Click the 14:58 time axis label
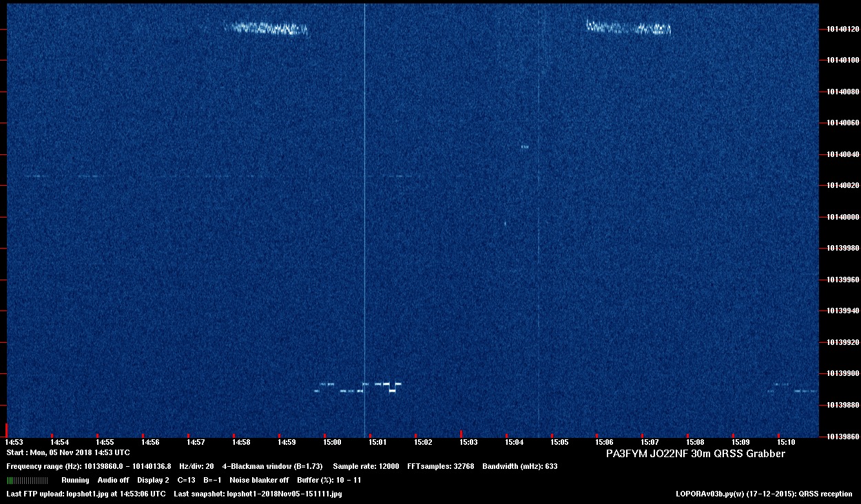Viewport: 861px width, 504px height. pyautogui.click(x=241, y=442)
